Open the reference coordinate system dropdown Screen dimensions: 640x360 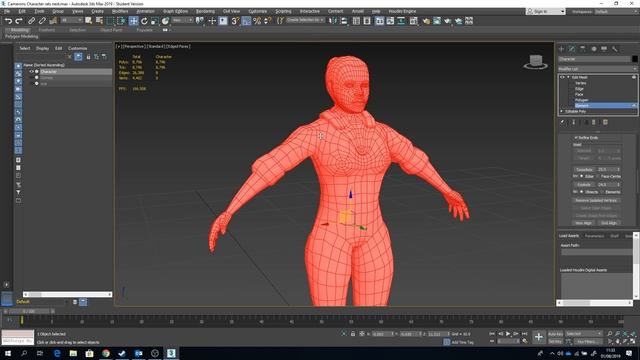point(182,20)
